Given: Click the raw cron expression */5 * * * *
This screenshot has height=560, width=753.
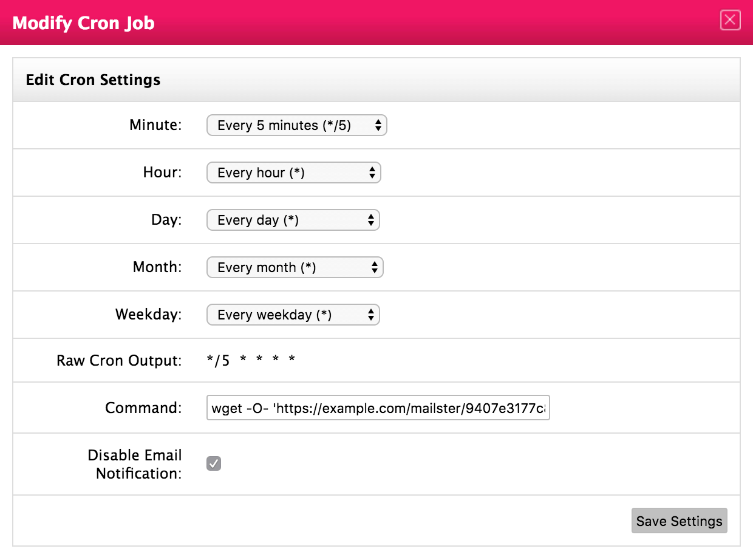Looking at the screenshot, I should (x=251, y=361).
